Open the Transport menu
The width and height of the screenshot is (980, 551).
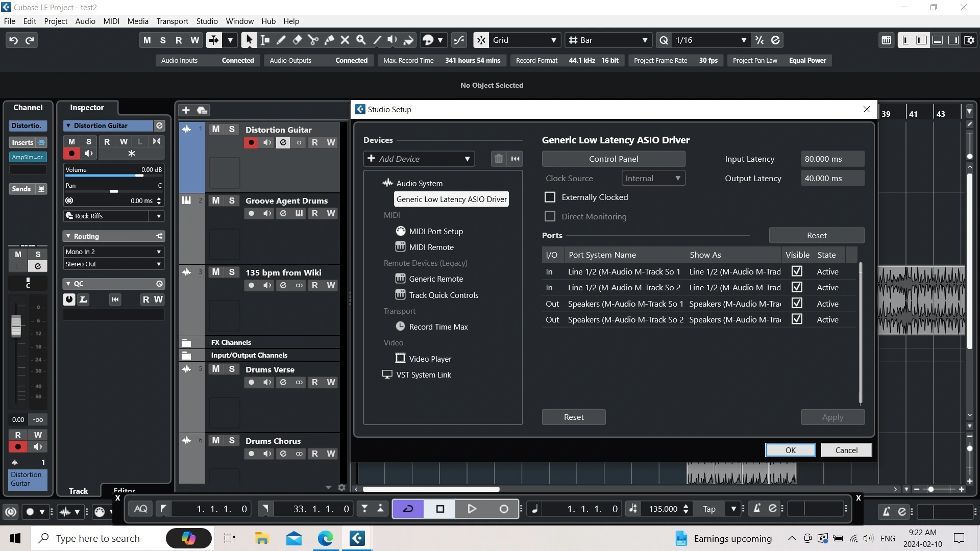(x=172, y=21)
